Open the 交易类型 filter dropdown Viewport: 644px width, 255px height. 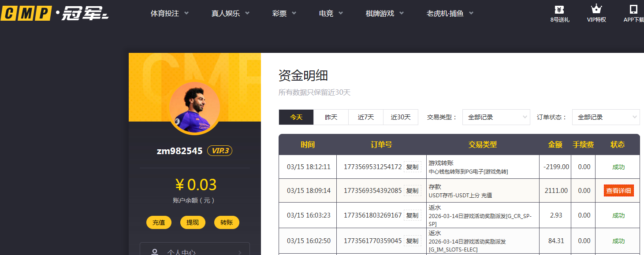496,117
